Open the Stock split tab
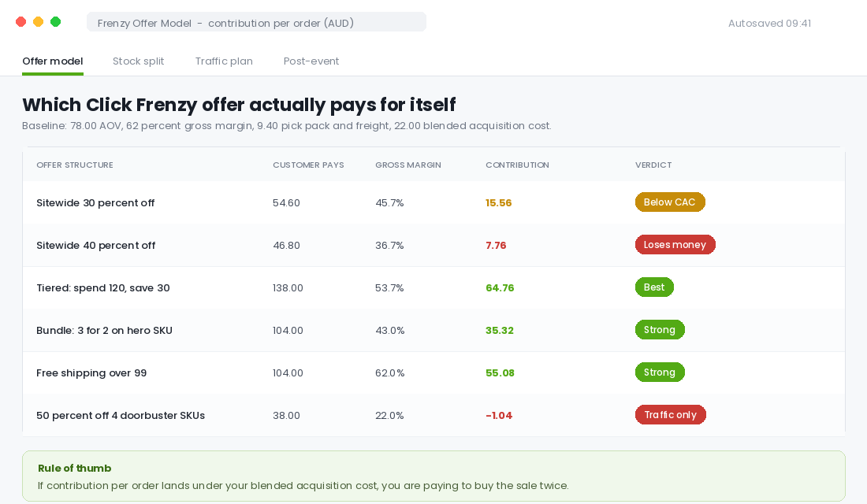Viewport: 867px width, 504px height. pyautogui.click(x=138, y=61)
